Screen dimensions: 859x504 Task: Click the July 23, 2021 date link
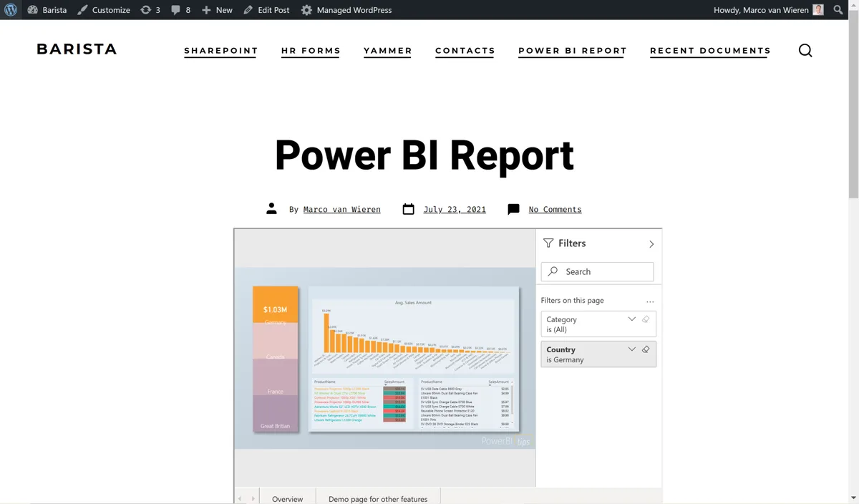(x=455, y=210)
